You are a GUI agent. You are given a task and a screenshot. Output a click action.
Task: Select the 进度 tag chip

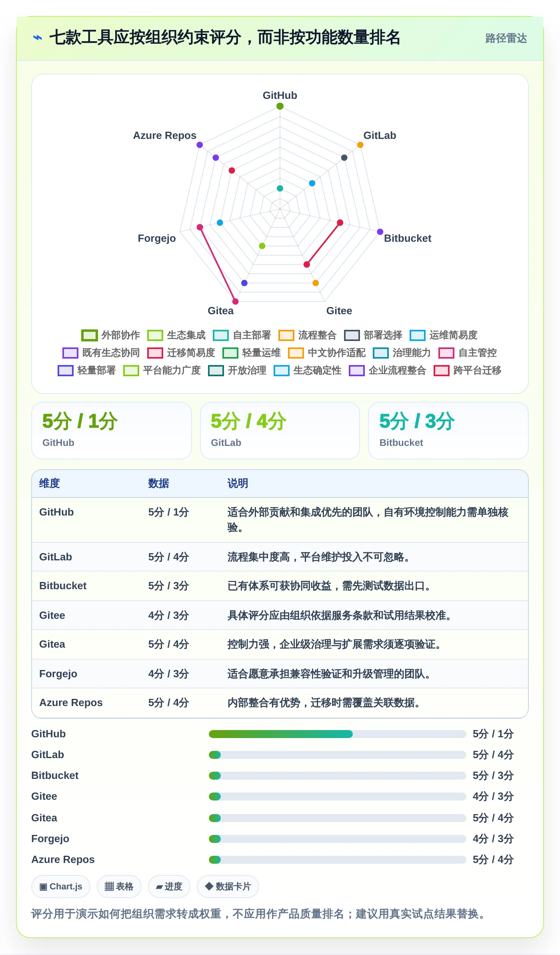(x=169, y=887)
